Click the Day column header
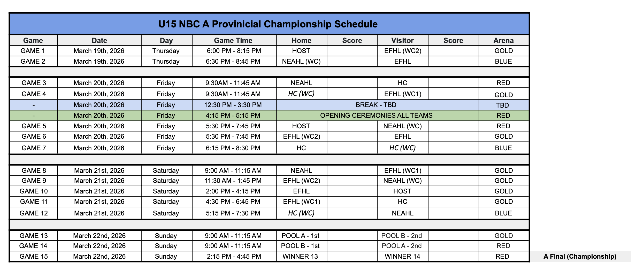The image size is (644, 269). (x=166, y=40)
